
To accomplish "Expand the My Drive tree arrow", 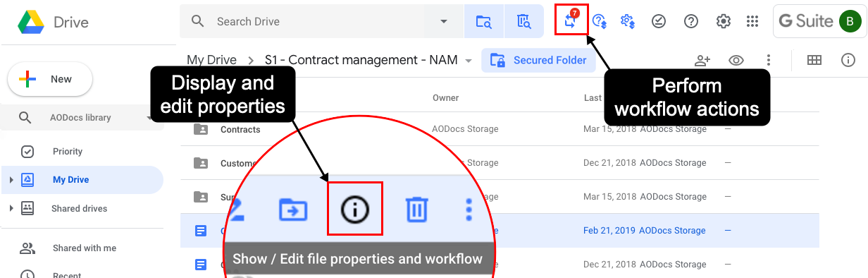I will (x=11, y=180).
